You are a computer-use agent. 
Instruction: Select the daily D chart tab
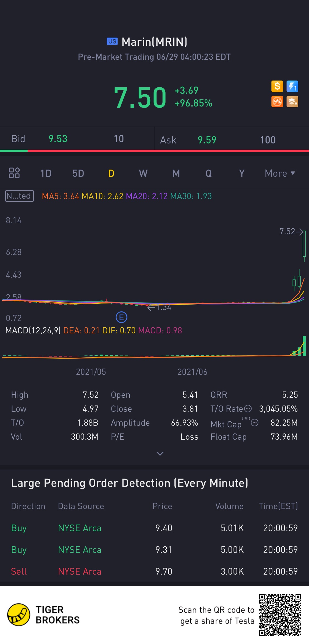[x=111, y=173]
